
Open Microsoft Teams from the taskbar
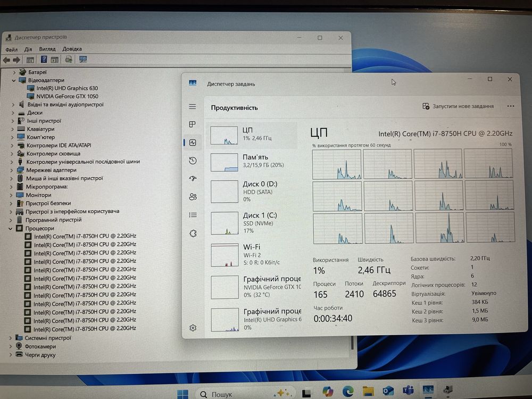pos(408,390)
